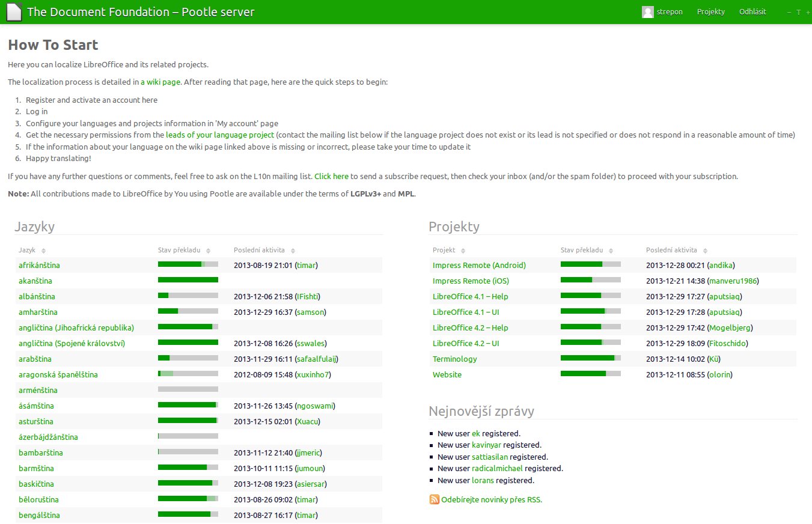The height and width of the screenshot is (524, 812).
Task: Click user sswales activity link
Action: coord(311,343)
